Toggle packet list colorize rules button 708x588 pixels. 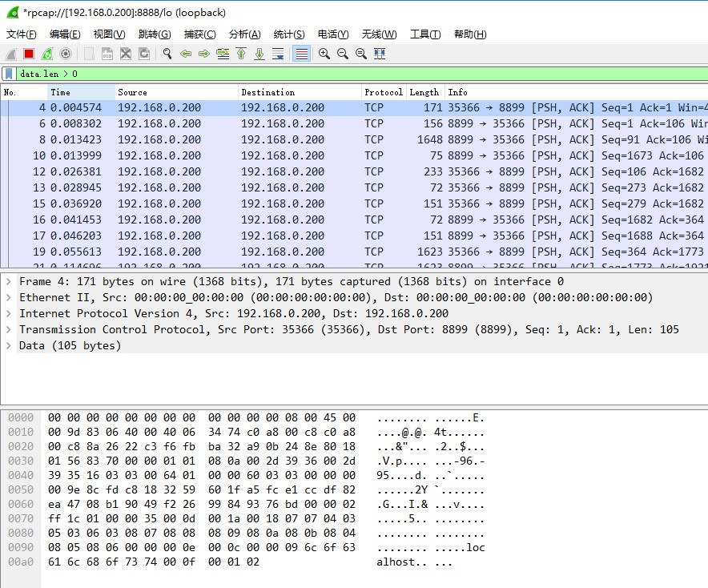[x=301, y=54]
